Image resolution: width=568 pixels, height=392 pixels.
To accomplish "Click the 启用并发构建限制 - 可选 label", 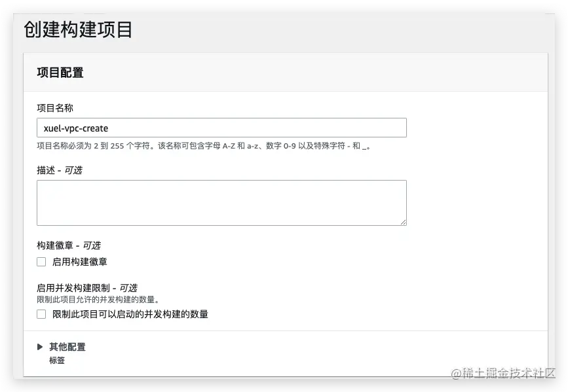I will click(87, 288).
